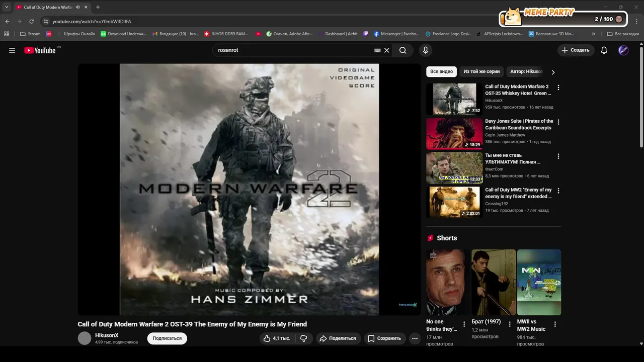Open the Chrome apps grid shortcut
Image resolution: width=644 pixels, height=362 pixels.
click(x=7, y=34)
